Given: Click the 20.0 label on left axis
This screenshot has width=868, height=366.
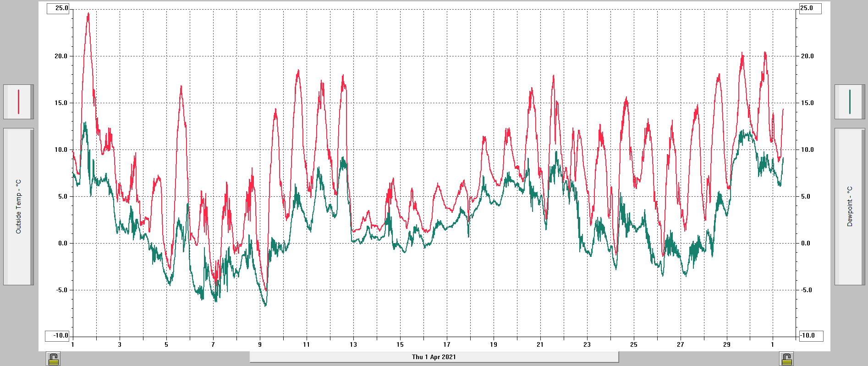Looking at the screenshot, I should [61, 56].
